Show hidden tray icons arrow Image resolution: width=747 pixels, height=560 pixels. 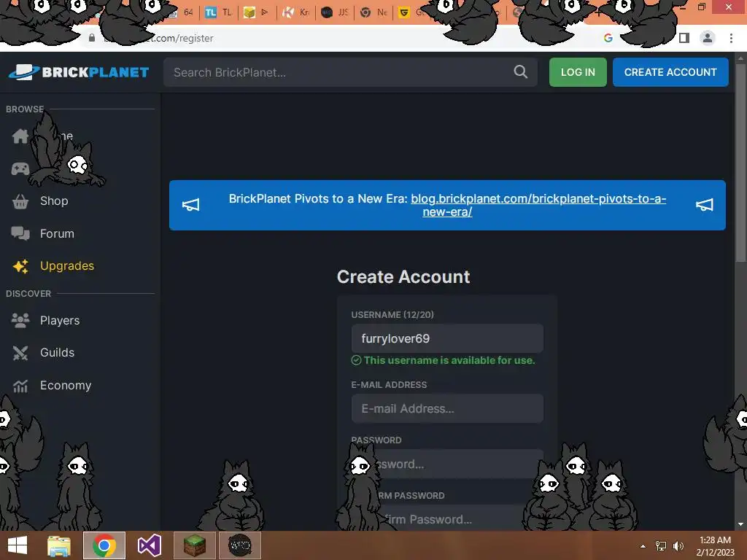pyautogui.click(x=643, y=546)
